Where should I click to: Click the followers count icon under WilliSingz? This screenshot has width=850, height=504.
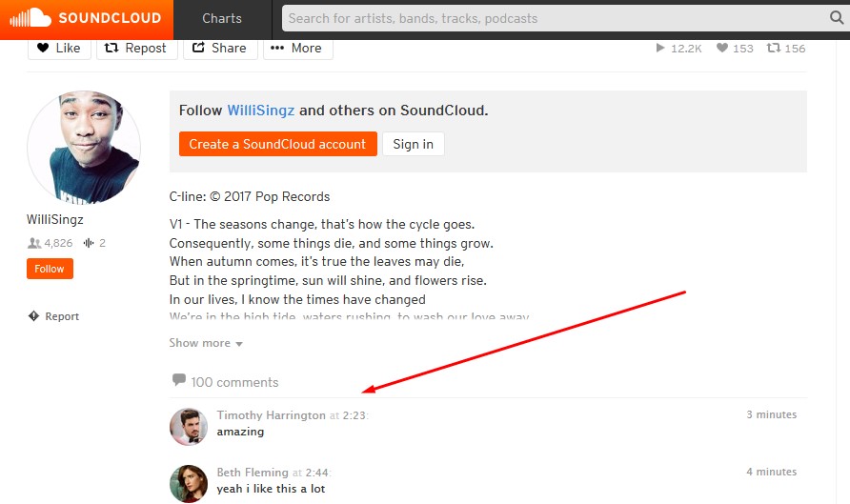(x=33, y=243)
